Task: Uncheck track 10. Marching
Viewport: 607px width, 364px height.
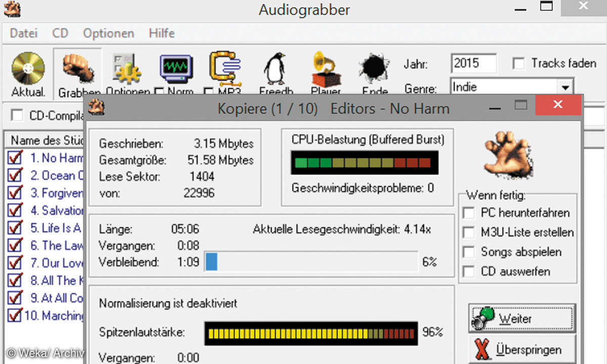Action: [x=15, y=315]
